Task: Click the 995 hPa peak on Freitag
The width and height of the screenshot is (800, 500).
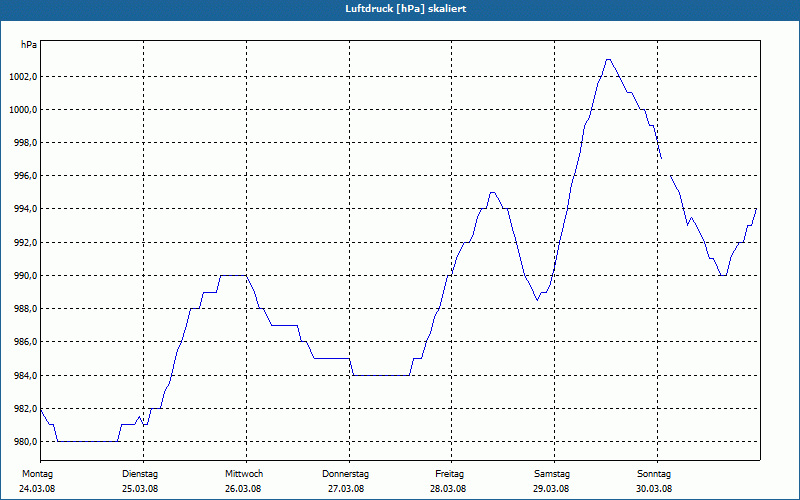Action: click(492, 193)
